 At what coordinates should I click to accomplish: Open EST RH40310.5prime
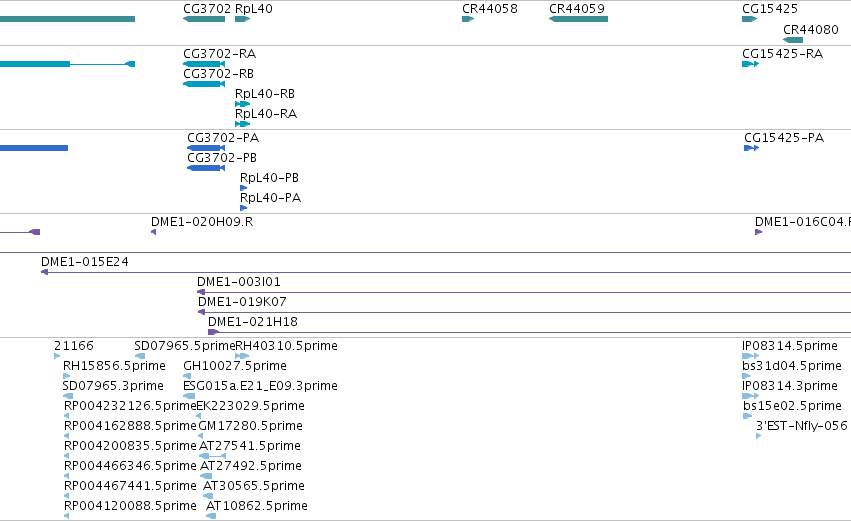(242, 356)
